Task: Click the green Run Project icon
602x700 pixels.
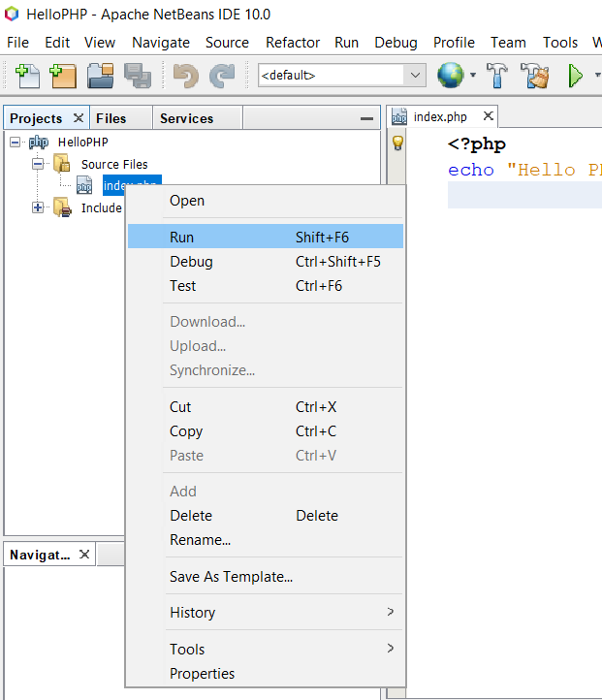Action: pos(575,76)
